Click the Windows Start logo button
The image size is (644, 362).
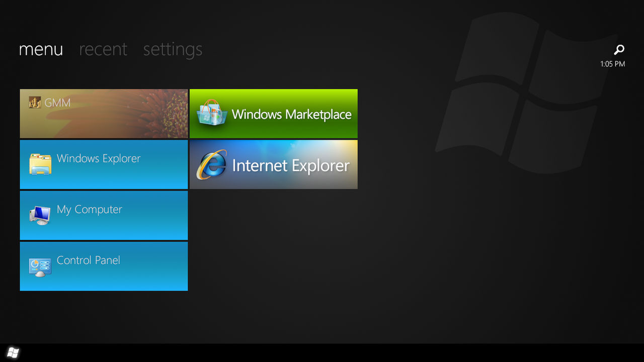[13, 353]
